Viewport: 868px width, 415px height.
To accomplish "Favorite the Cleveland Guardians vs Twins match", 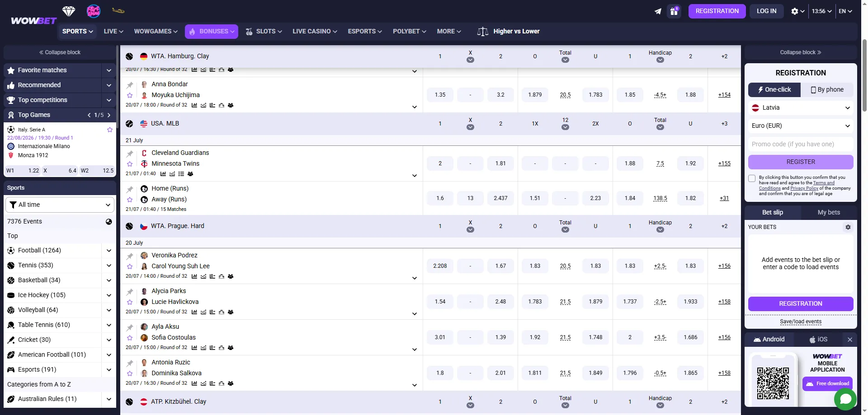I will point(130,164).
